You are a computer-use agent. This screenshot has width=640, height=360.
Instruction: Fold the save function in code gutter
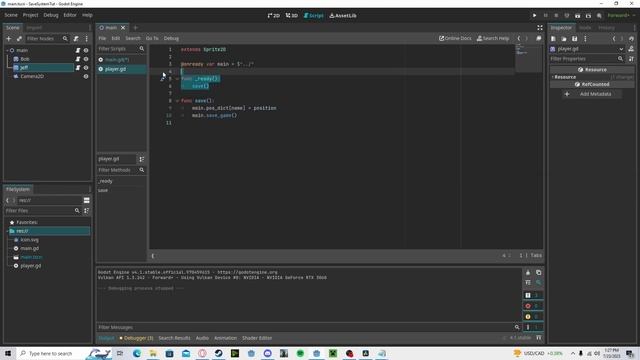pyautogui.click(x=178, y=101)
